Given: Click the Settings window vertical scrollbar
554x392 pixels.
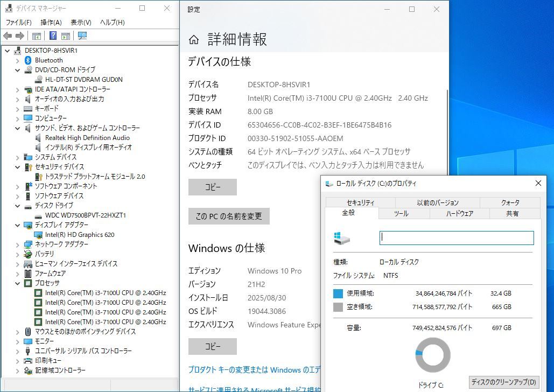Looking at the screenshot, I should (x=447, y=132).
